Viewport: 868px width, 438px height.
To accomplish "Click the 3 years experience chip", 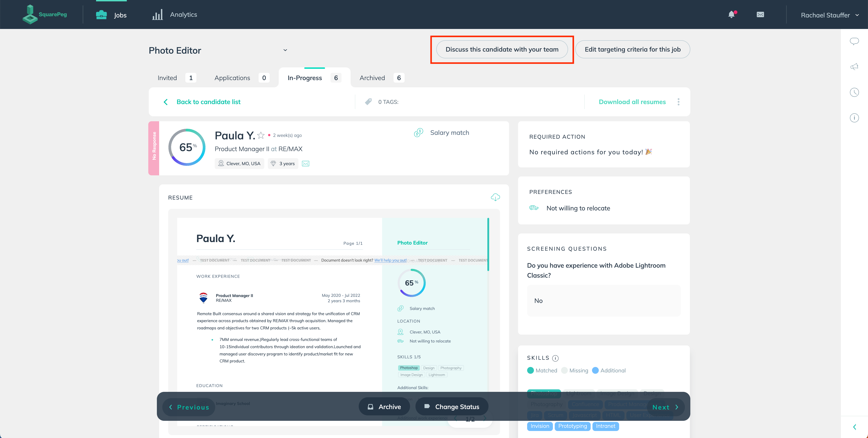I will (283, 164).
